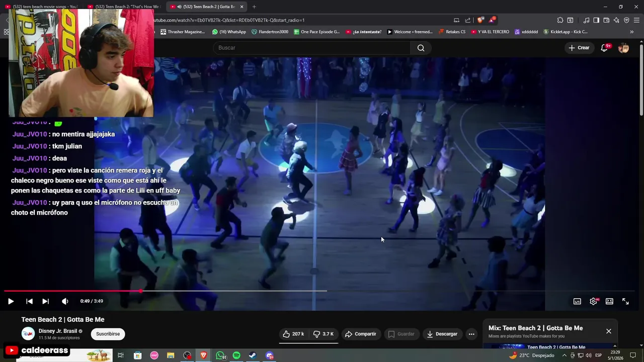Open Y VA EL TERCERO bookmark
Viewport: 644px width, 362px height.
tap(491, 32)
